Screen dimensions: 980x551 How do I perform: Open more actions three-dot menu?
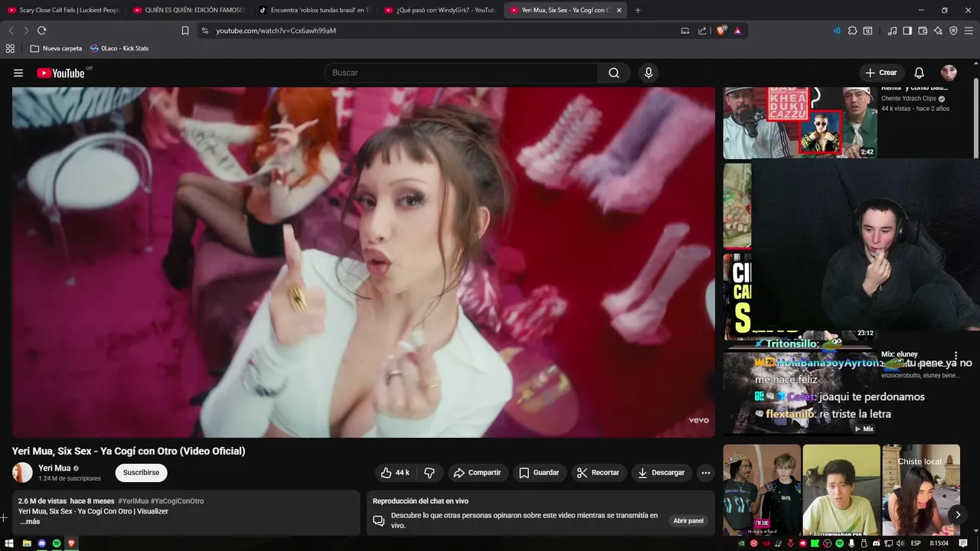(705, 473)
